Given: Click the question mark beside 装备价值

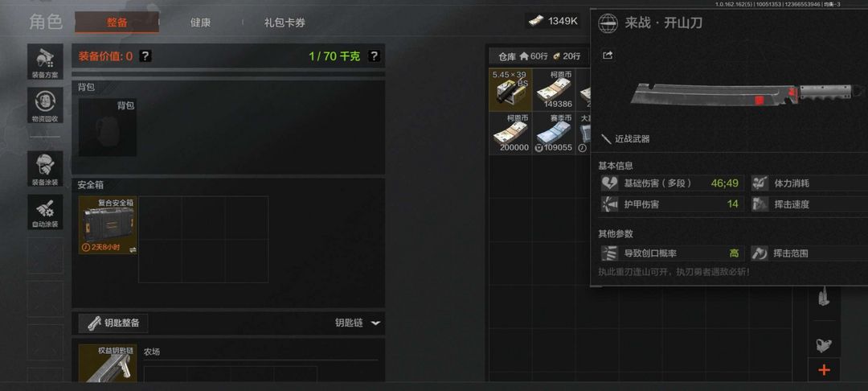Looking at the screenshot, I should (x=145, y=56).
